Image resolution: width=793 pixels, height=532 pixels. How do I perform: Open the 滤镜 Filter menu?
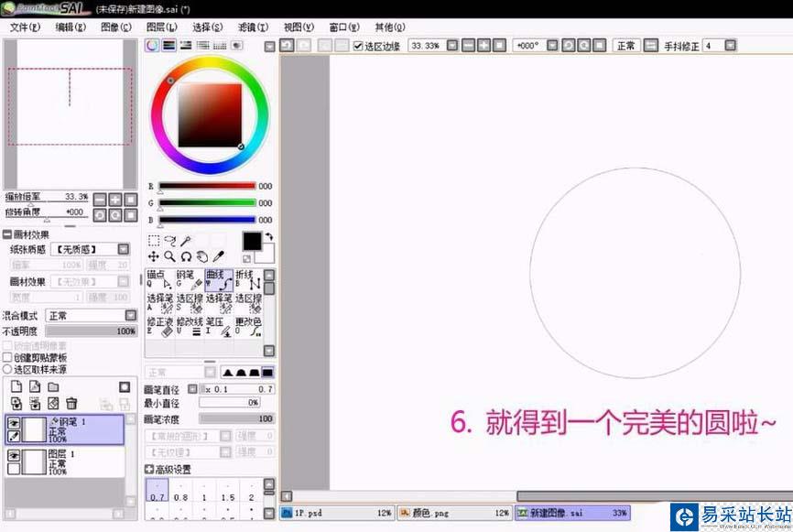coord(253,27)
